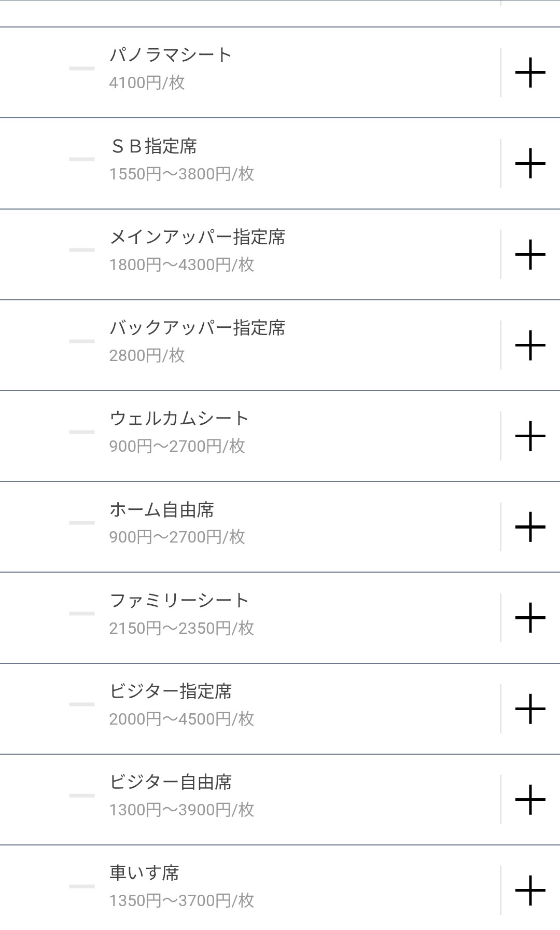Increase ビジター自由席 ticket quantity
The image size is (560, 930).
[530, 799]
